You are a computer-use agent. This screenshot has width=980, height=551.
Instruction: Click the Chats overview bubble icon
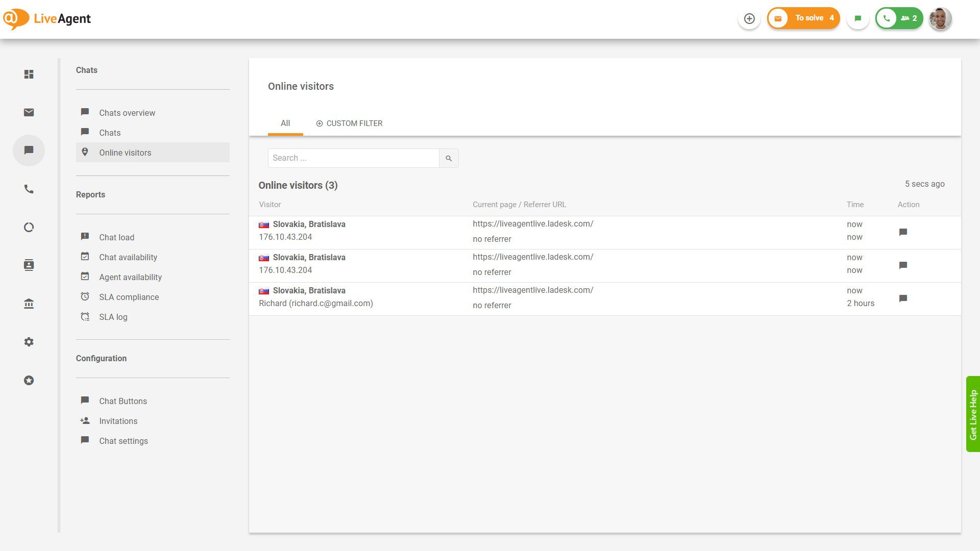point(85,112)
